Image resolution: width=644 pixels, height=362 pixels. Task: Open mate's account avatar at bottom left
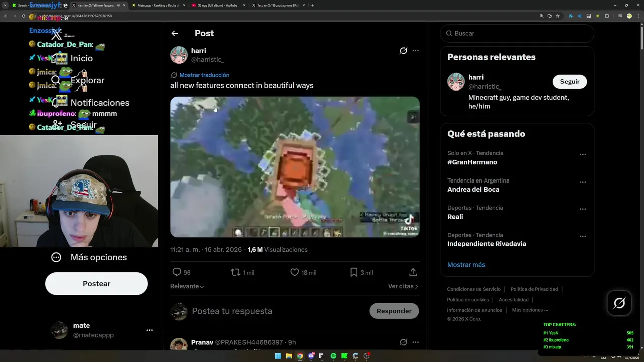pos(59,330)
